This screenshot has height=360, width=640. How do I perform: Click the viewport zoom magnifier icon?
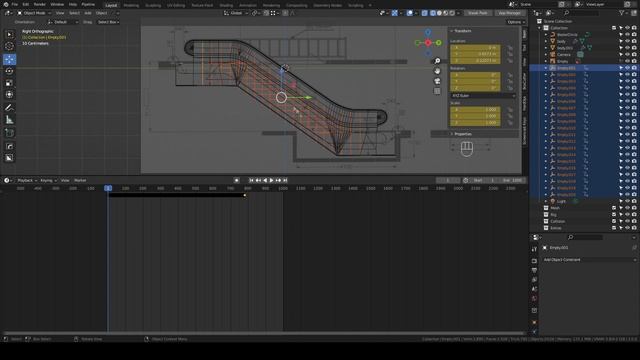pyautogui.click(x=437, y=61)
